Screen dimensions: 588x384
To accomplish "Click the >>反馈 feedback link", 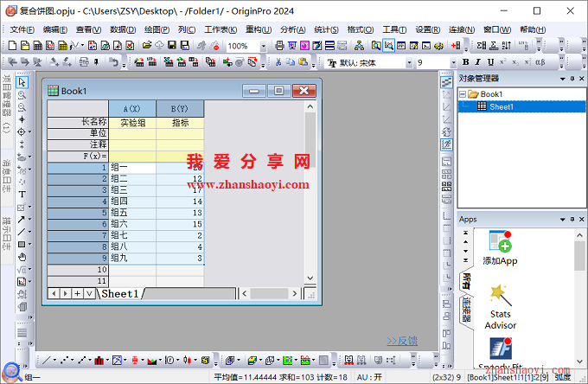I will tap(402, 341).
